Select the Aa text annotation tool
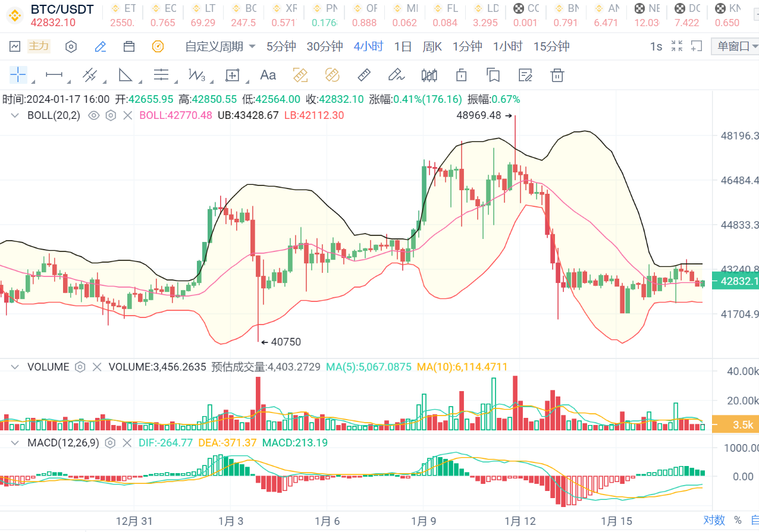This screenshot has height=532, width=759. tap(268, 75)
